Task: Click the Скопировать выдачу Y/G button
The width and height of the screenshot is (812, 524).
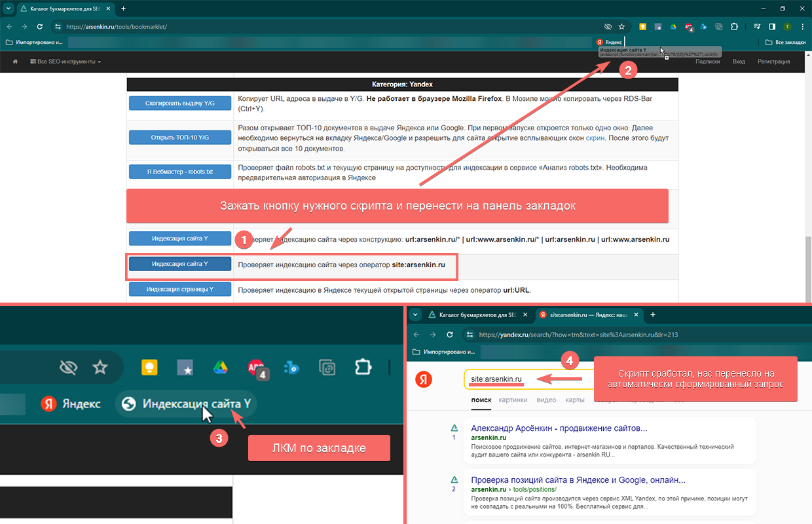Action: 180,103
